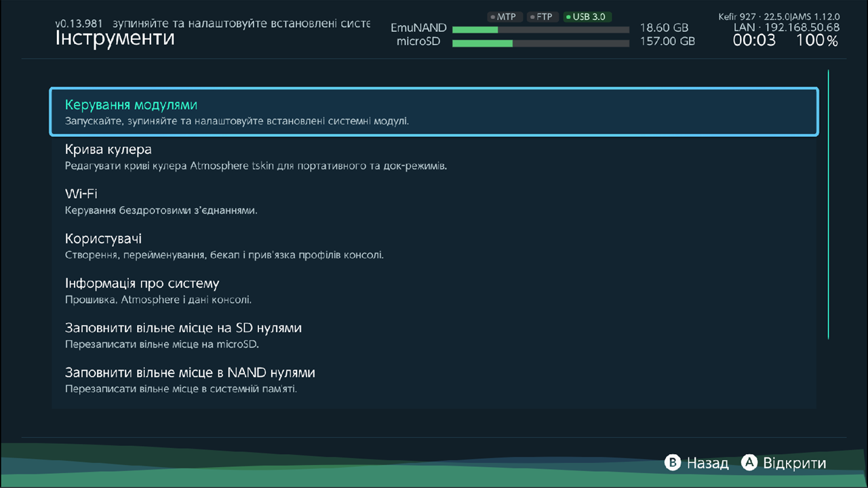868x488 pixels.
Task: Click the 18.60 GB EmuNAND size value
Action: [664, 28]
